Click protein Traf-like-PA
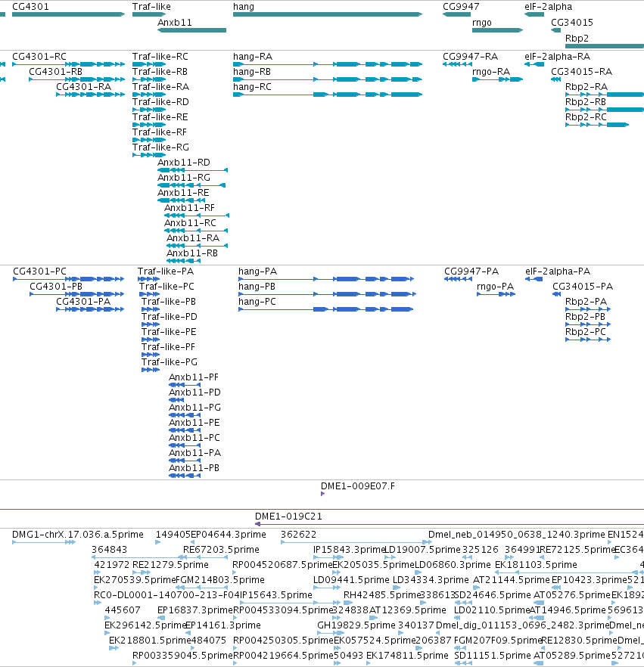The height and width of the screenshot is (667, 644). 148,279
